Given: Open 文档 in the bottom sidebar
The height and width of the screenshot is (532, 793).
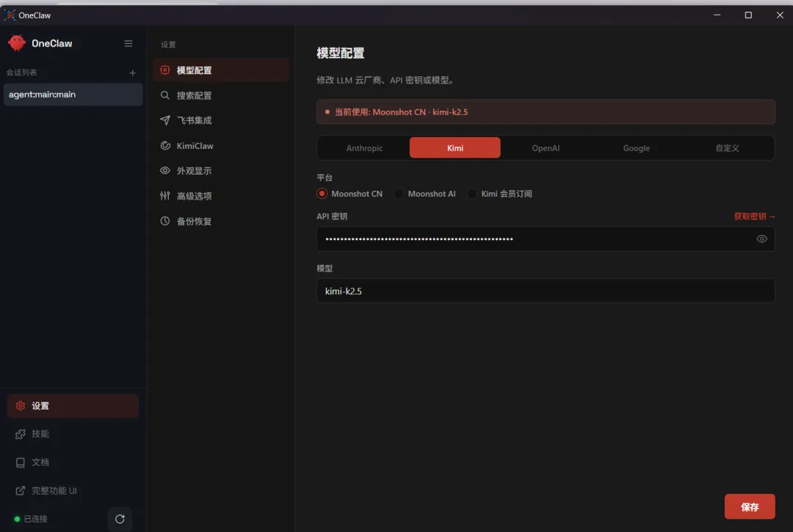Looking at the screenshot, I should (73, 462).
